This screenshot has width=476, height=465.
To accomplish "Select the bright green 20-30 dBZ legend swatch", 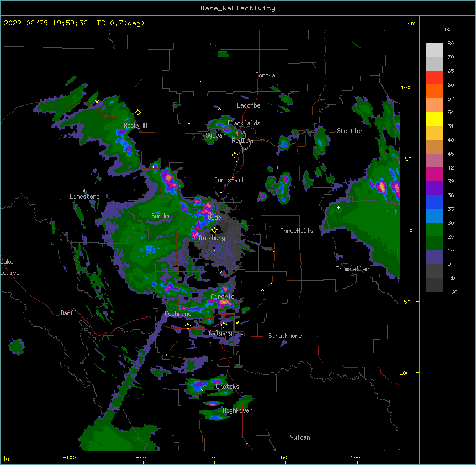I will [x=434, y=230].
